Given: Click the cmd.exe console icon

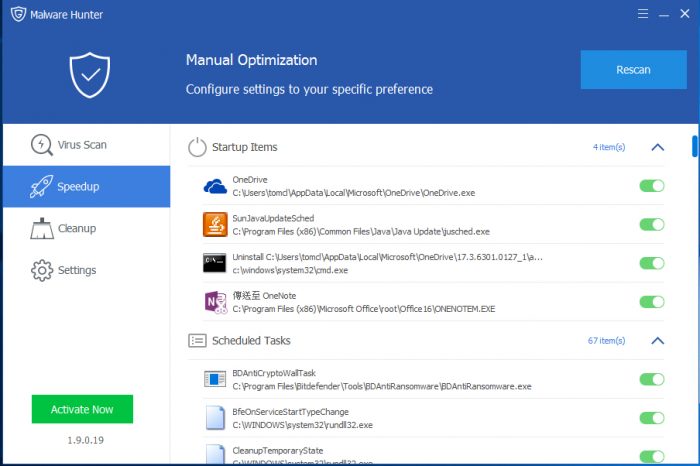Looking at the screenshot, I should pyautogui.click(x=216, y=263).
